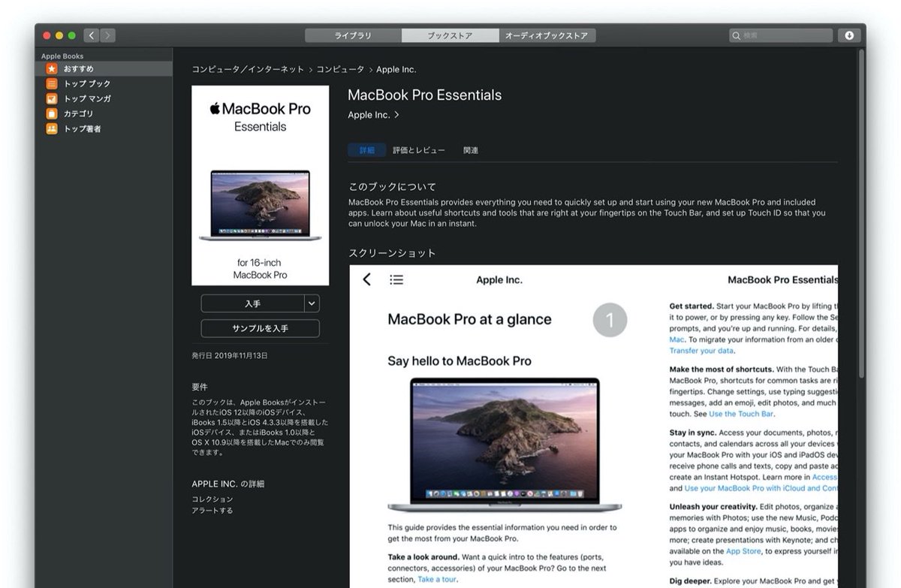
Task: Open the コンピュータ breadcrumb link
Action: tap(340, 69)
